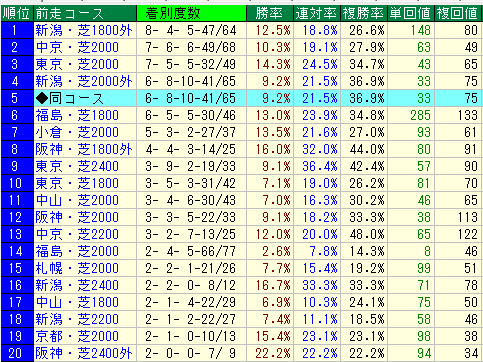Sort by the 勝率 column header

270,13
